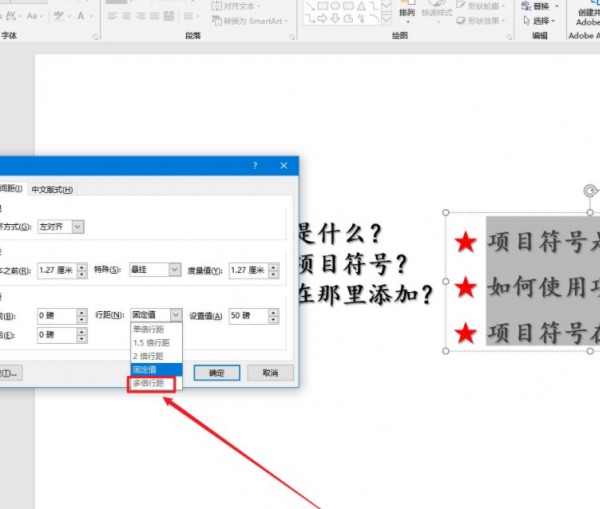
Task: Click the first red star bullet
Action: 465,242
